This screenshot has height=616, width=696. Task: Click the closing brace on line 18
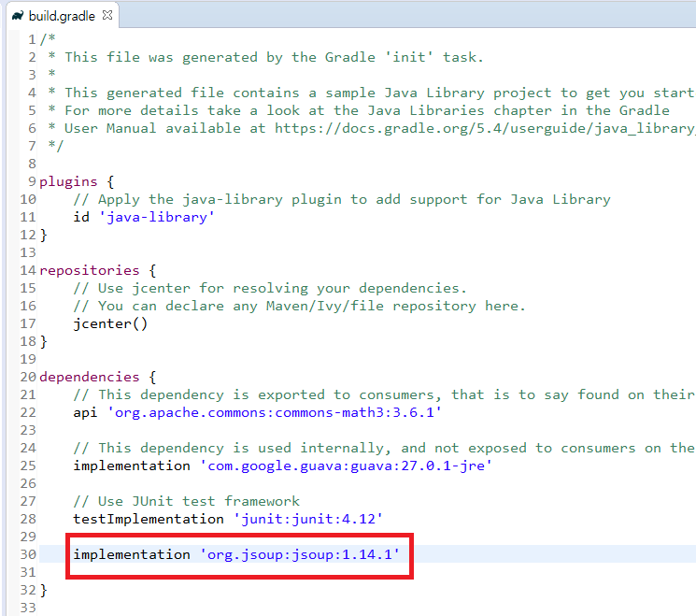pyautogui.click(x=44, y=341)
